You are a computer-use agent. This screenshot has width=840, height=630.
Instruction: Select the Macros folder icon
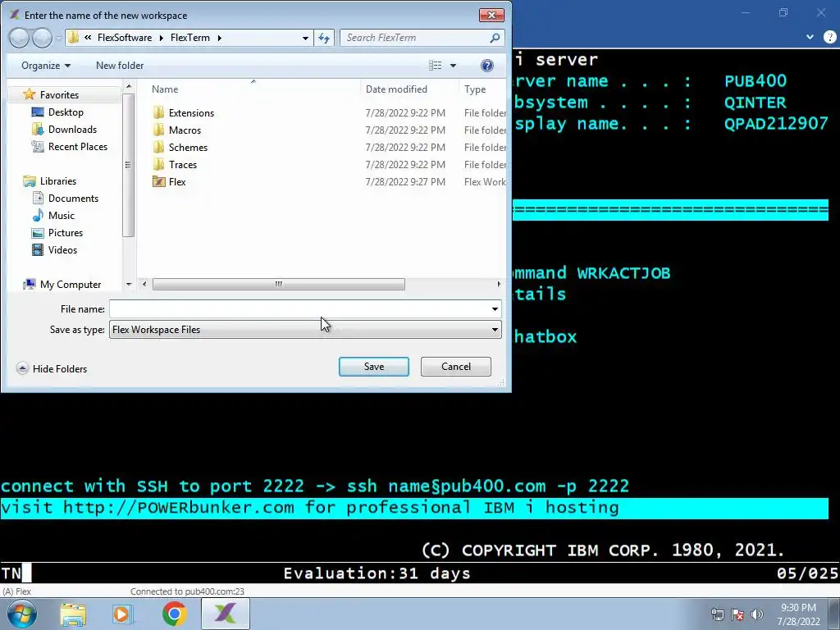(x=158, y=130)
